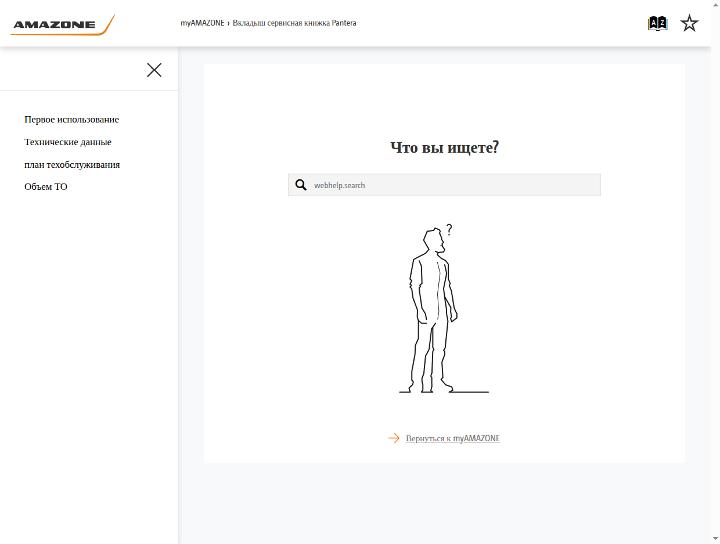This screenshot has width=720, height=544.
Task: Open Объем ТО menu entry
Action: coord(46,186)
